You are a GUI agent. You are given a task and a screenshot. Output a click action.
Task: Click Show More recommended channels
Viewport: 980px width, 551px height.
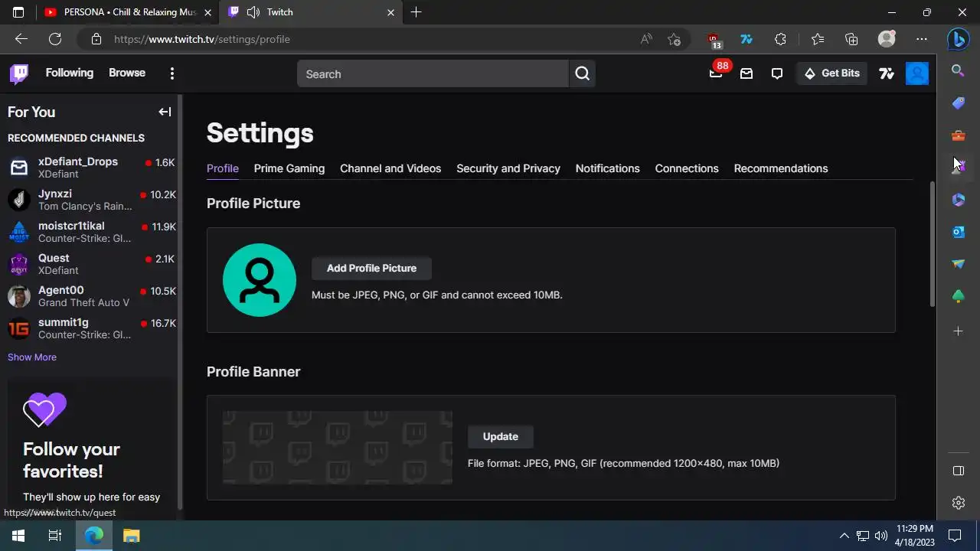tap(32, 357)
